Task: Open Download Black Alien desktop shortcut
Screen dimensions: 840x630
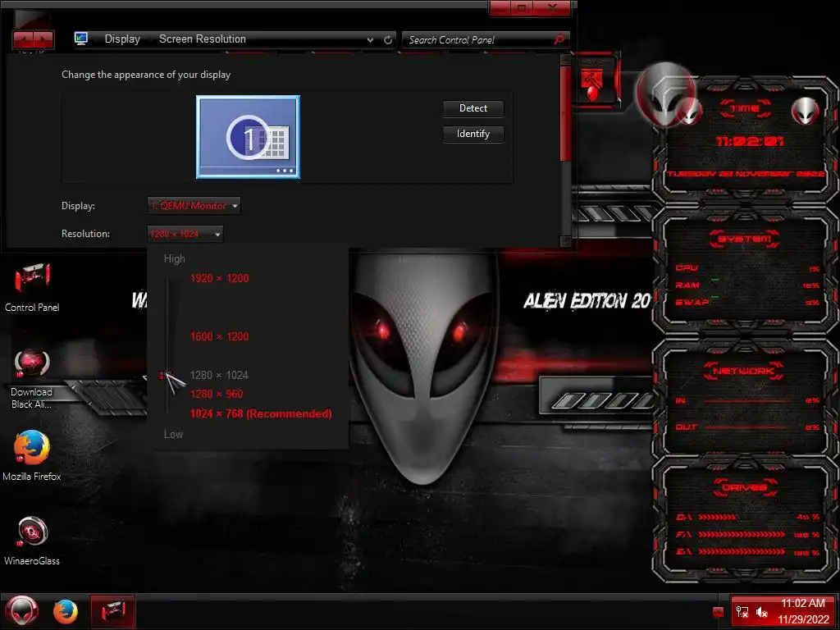Action: [32, 378]
